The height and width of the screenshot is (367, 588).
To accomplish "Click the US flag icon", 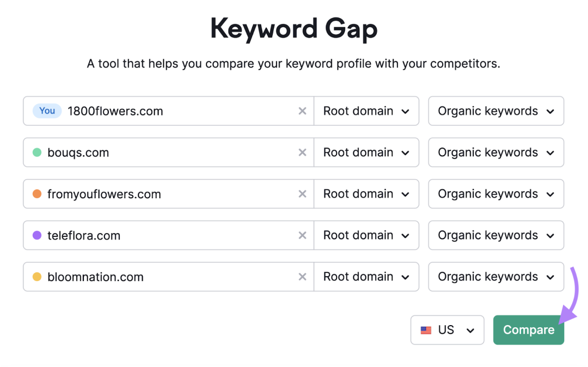I will 426,331.
